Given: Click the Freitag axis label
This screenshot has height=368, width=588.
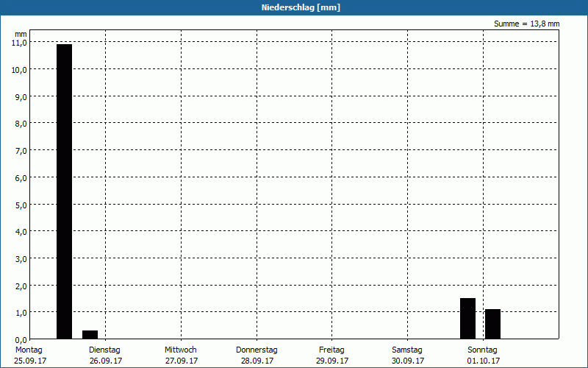Looking at the screenshot, I should (331, 350).
